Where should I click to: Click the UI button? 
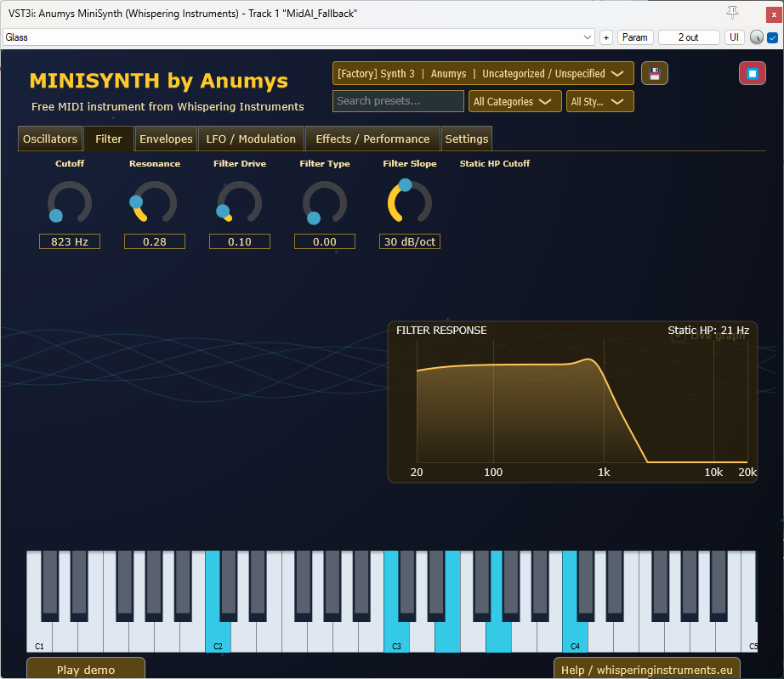[734, 37]
